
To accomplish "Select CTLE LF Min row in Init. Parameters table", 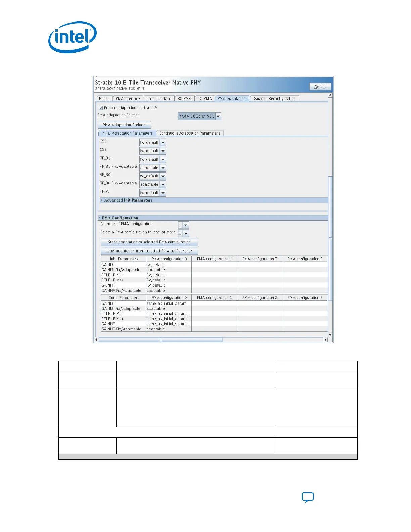I will pyautogui.click(x=214, y=275).
